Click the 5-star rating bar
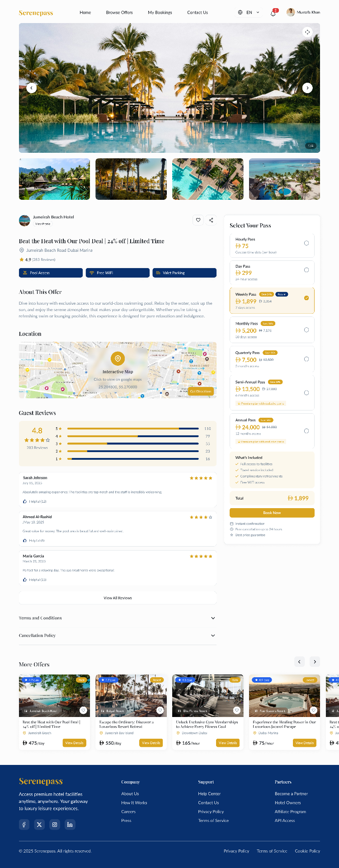The height and width of the screenshot is (868, 339). tap(133, 429)
